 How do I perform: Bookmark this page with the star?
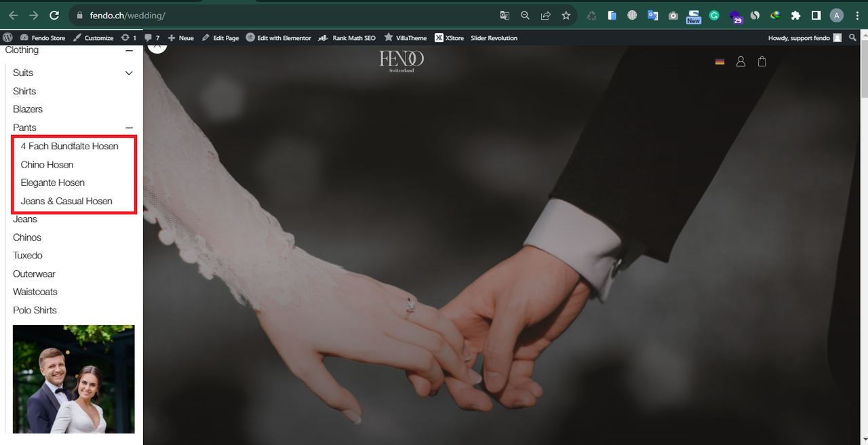pos(566,15)
